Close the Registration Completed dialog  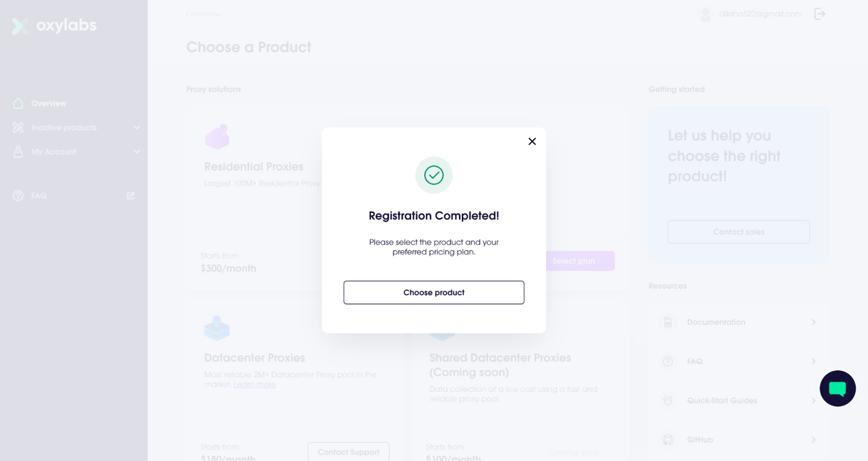pos(532,141)
